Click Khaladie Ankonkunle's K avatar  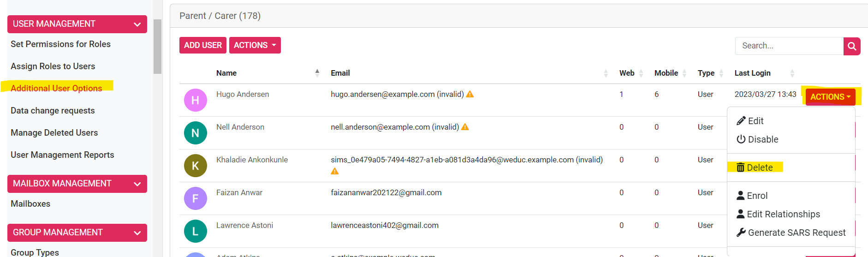(x=195, y=166)
